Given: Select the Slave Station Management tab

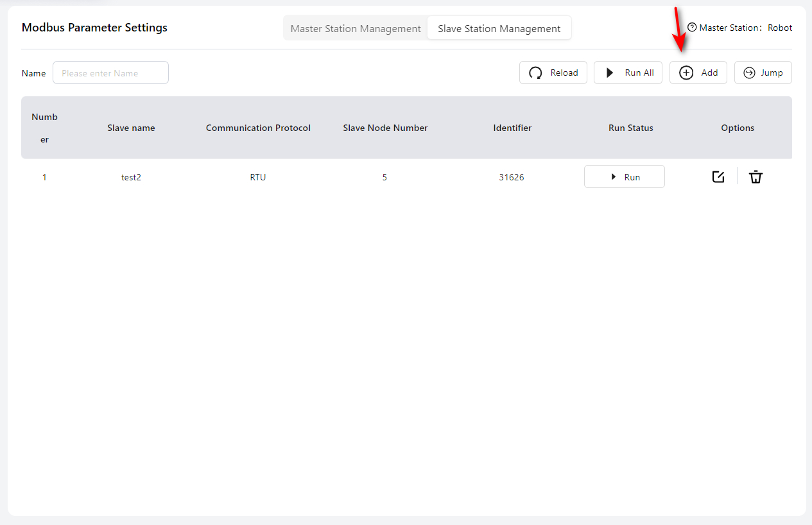Looking at the screenshot, I should [499, 28].
